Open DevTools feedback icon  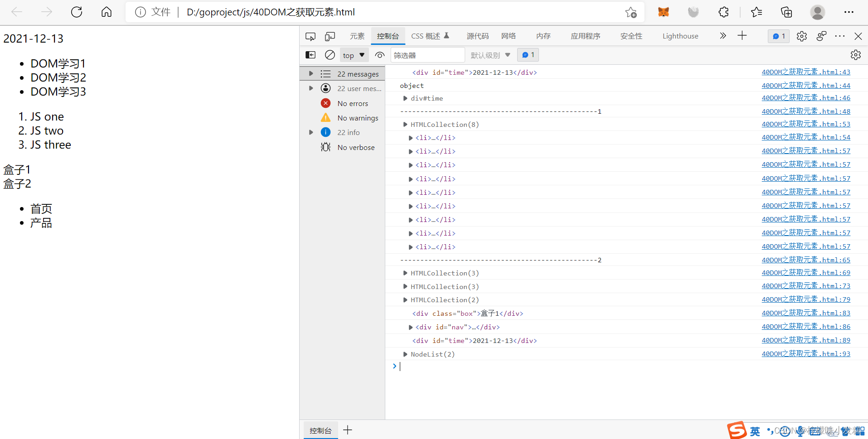[x=821, y=36]
